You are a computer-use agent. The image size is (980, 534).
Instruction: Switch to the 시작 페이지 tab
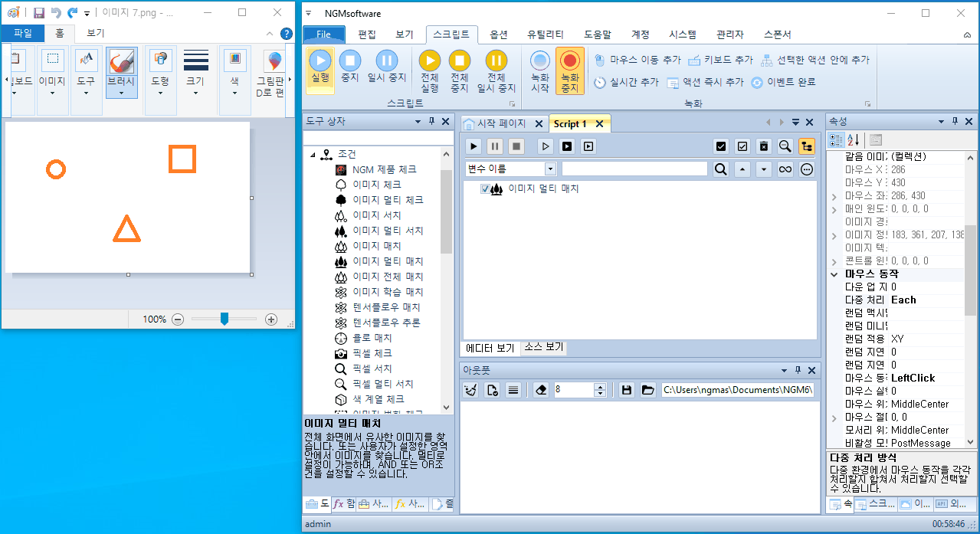502,124
